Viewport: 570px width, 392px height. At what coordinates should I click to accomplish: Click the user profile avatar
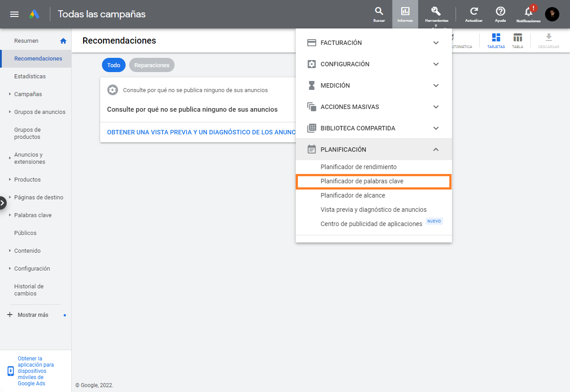click(552, 14)
